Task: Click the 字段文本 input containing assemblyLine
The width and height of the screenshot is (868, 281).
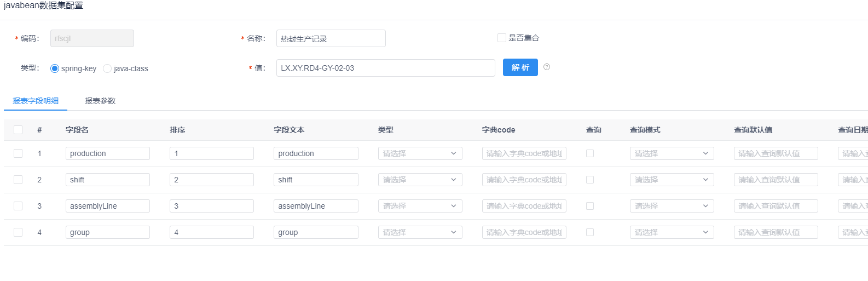Action: coord(316,206)
